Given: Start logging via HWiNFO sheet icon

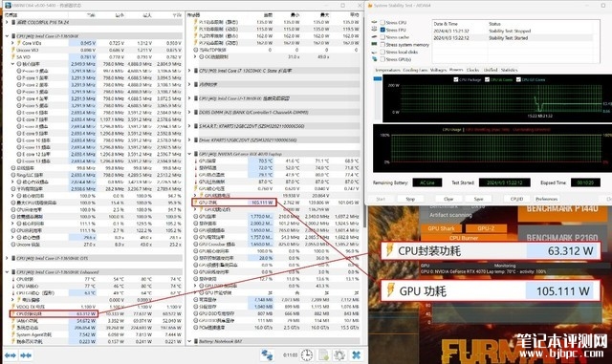Looking at the screenshot, I should (x=323, y=355).
